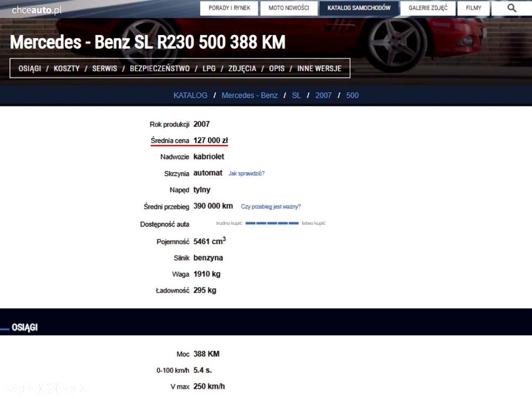Jump to ZDJĘCIA section link

(x=242, y=69)
